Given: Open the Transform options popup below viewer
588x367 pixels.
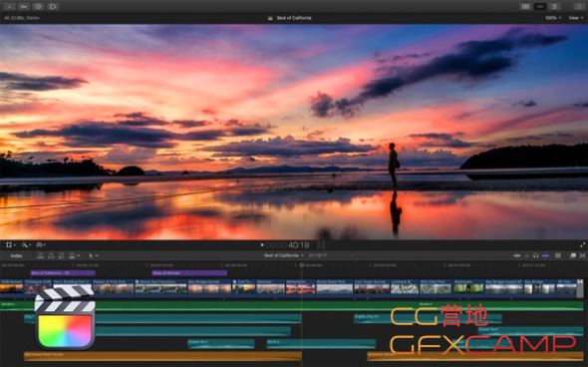Looking at the screenshot, I should pyautogui.click(x=10, y=245).
